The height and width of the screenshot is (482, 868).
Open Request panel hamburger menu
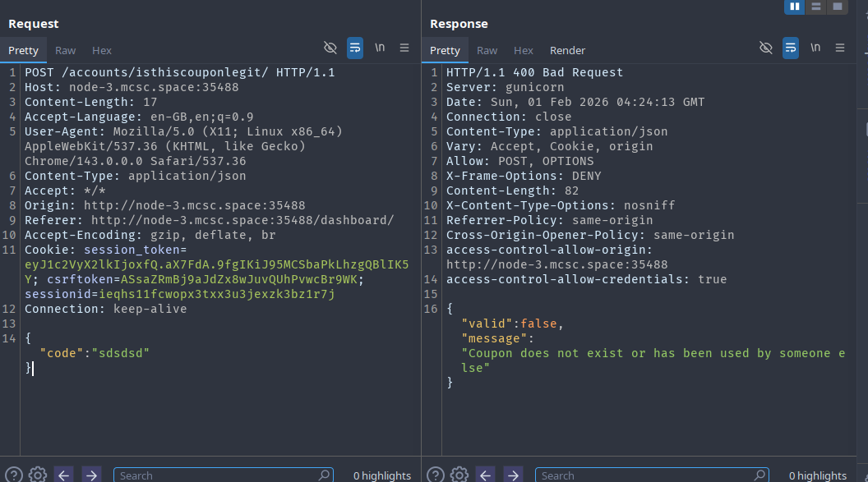coord(404,48)
